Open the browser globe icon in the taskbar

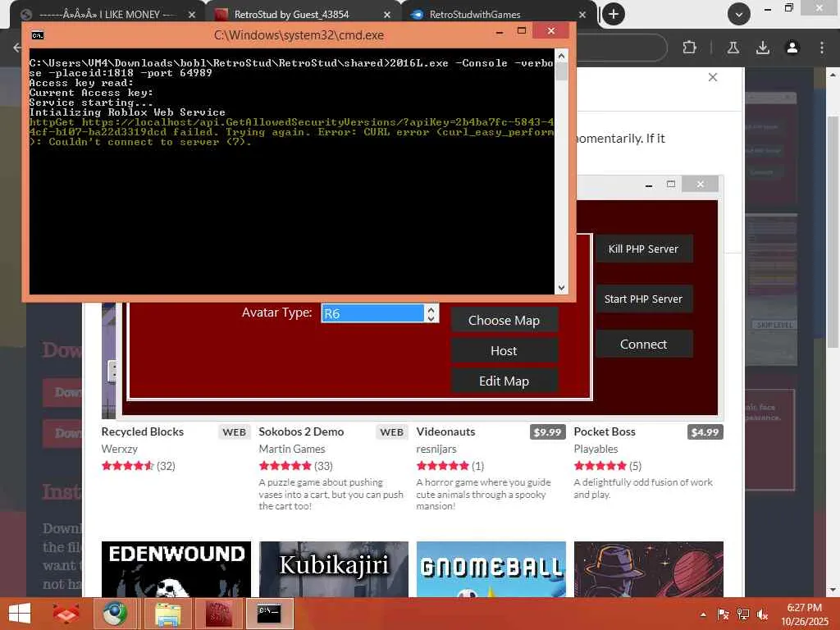pos(115,614)
